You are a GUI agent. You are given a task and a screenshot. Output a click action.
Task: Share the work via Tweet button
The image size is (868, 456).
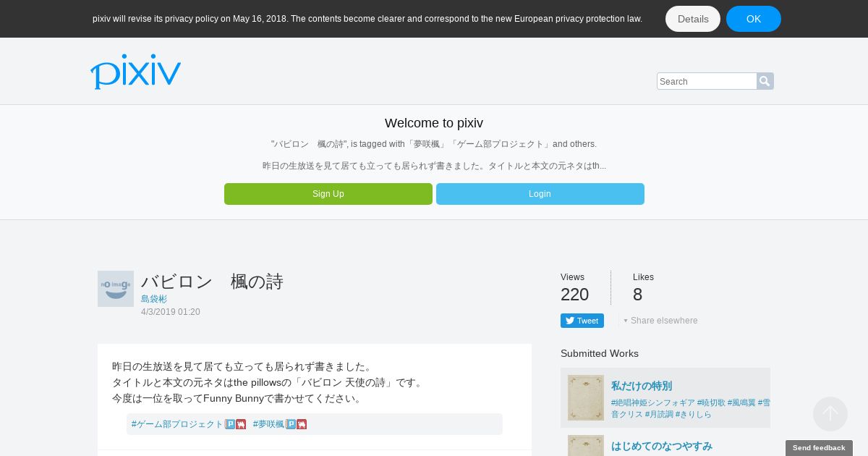coord(582,321)
